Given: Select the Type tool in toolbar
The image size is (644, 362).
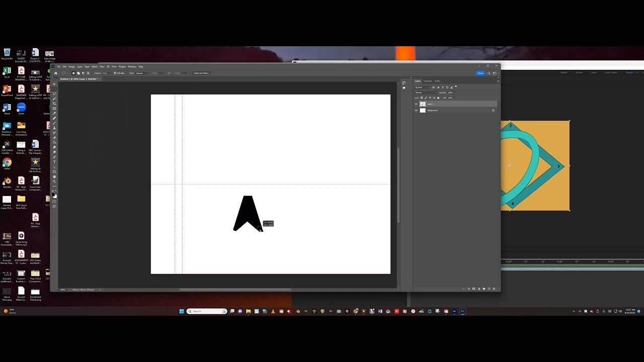Looking at the screenshot, I should (54, 162).
